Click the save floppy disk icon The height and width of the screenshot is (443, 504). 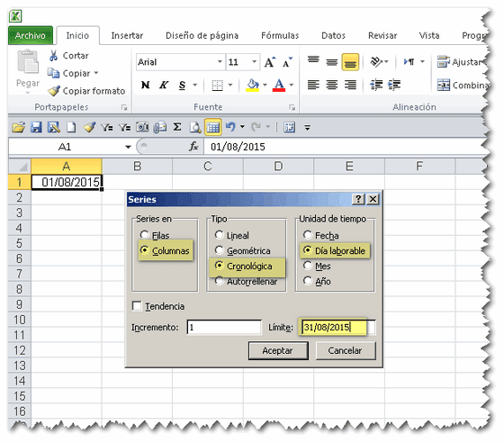tap(36, 128)
